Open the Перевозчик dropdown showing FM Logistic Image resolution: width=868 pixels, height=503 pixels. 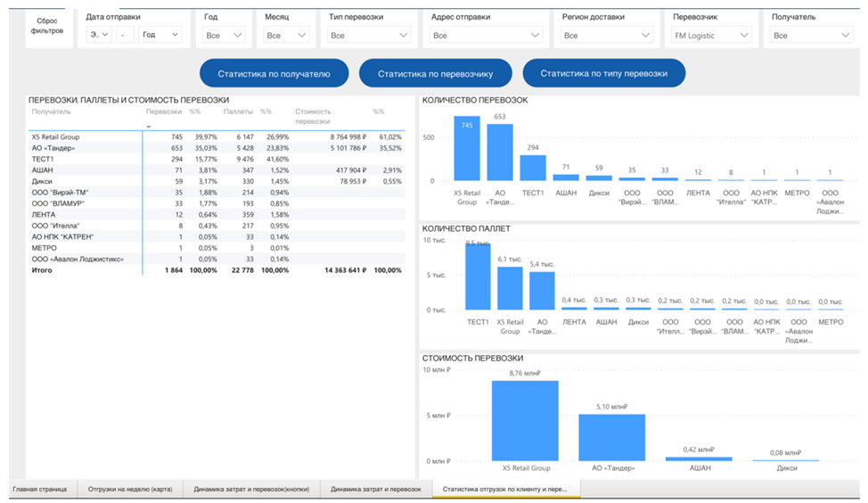(x=711, y=35)
